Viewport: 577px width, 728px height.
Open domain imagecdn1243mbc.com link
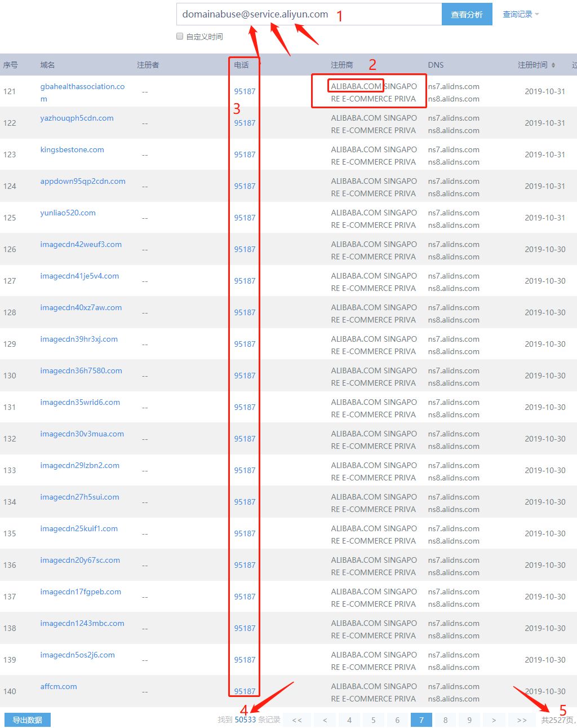click(82, 623)
